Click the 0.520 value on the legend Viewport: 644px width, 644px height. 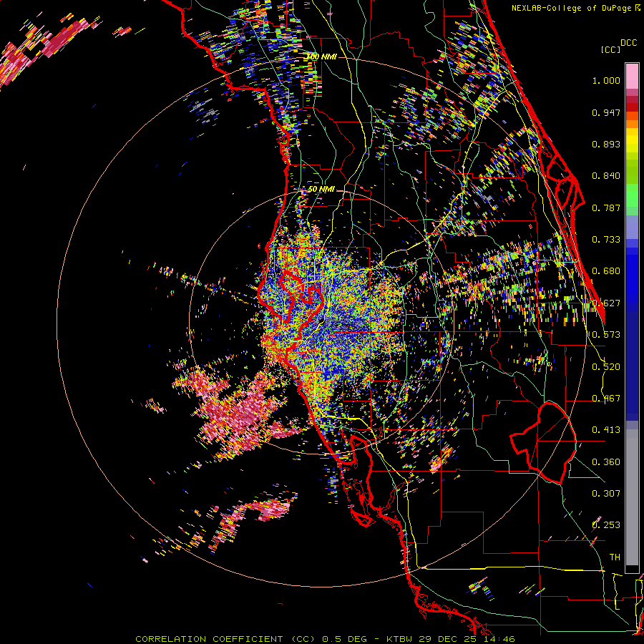coord(606,367)
